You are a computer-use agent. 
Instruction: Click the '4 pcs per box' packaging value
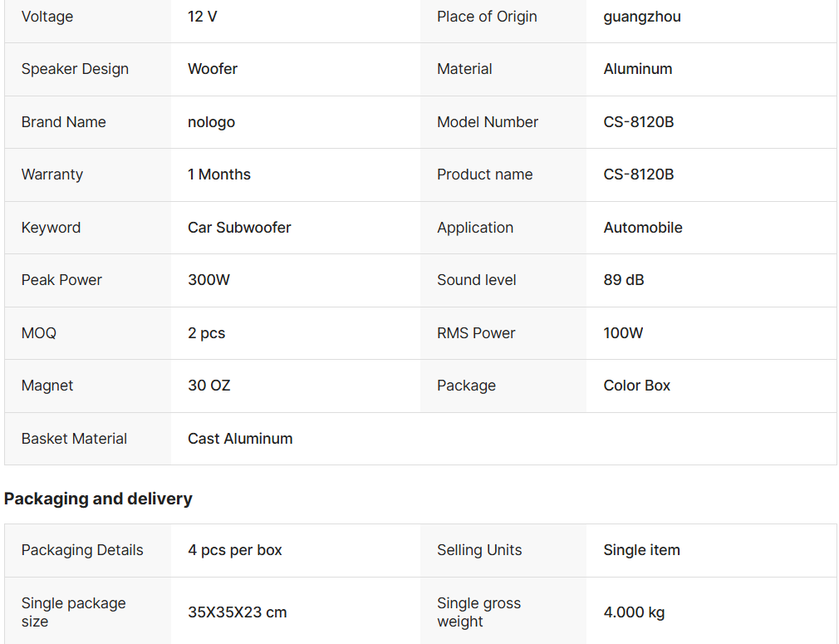[x=235, y=550]
